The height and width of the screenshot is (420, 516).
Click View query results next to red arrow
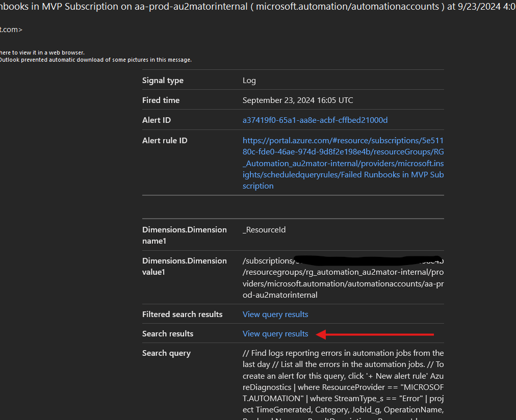[x=275, y=334]
